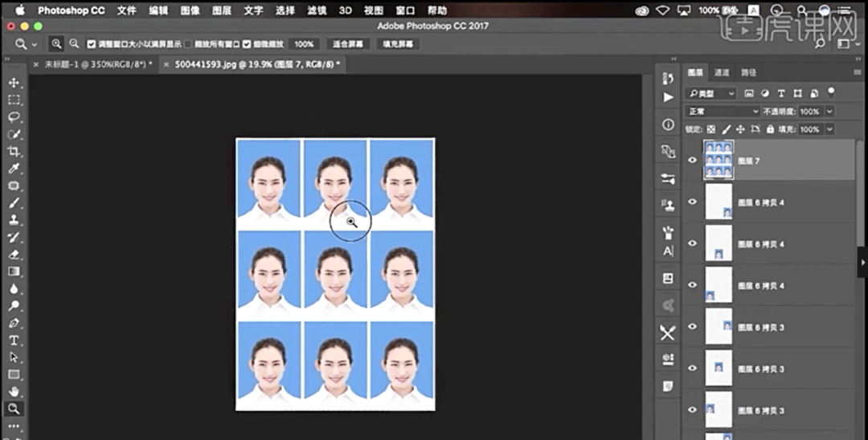
Task: Open the 滤镜 menu
Action: (315, 10)
